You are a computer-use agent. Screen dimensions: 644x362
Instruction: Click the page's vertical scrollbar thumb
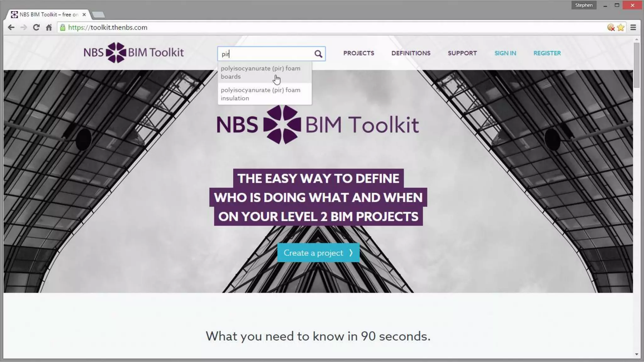(x=636, y=65)
